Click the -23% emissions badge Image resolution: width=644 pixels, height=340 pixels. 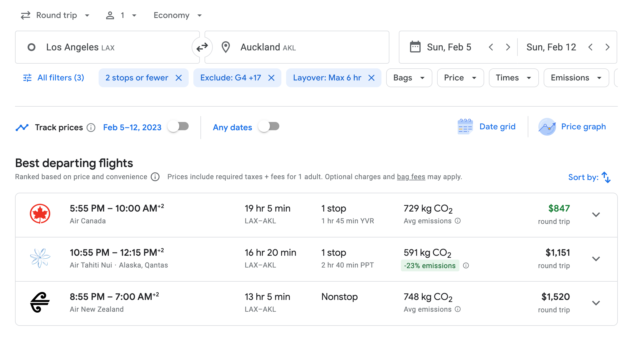430,265
